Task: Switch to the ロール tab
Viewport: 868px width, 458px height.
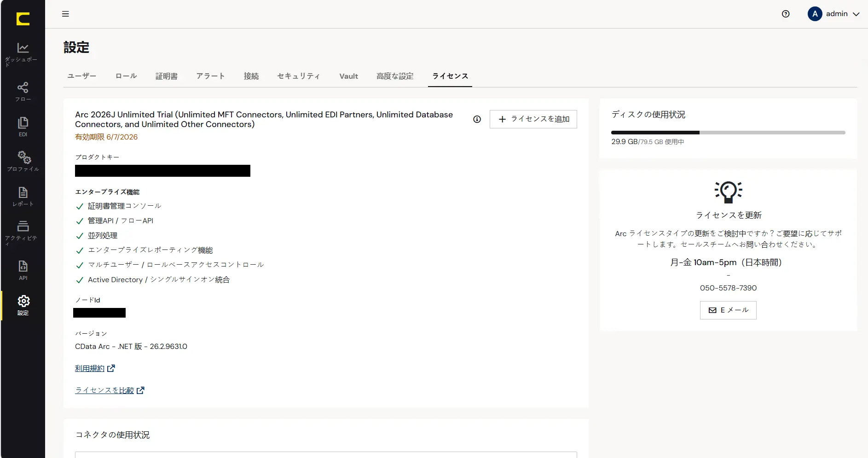Action: [x=126, y=76]
